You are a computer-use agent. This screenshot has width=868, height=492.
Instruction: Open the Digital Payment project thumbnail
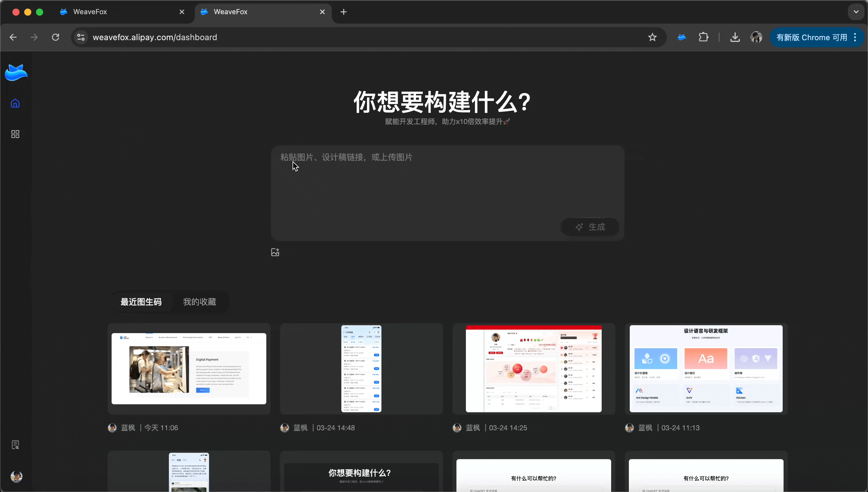[189, 369]
